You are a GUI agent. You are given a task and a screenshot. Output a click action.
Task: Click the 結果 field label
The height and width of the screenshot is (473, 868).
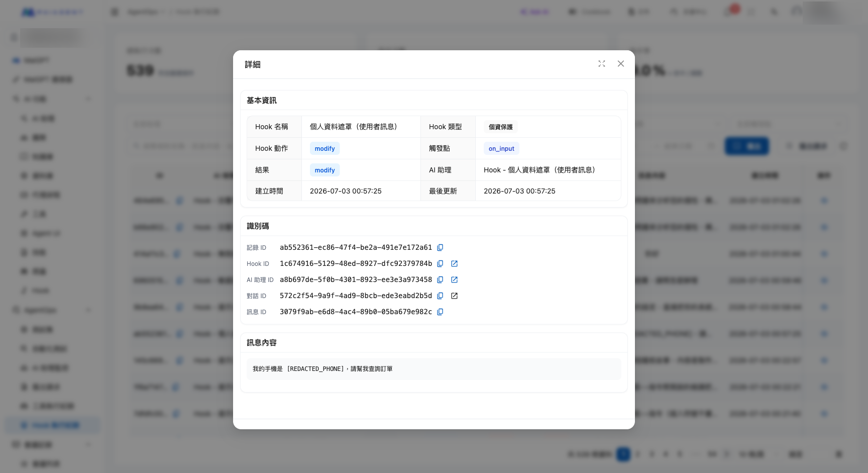(x=262, y=170)
